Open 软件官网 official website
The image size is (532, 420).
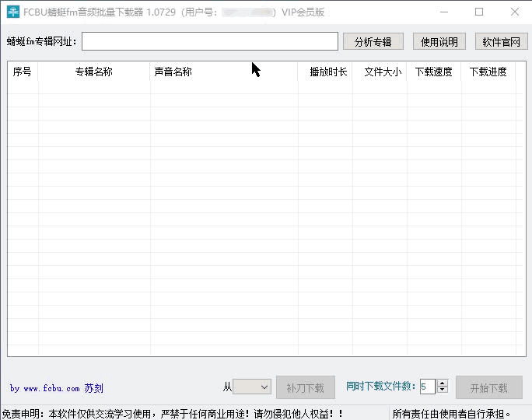click(501, 42)
